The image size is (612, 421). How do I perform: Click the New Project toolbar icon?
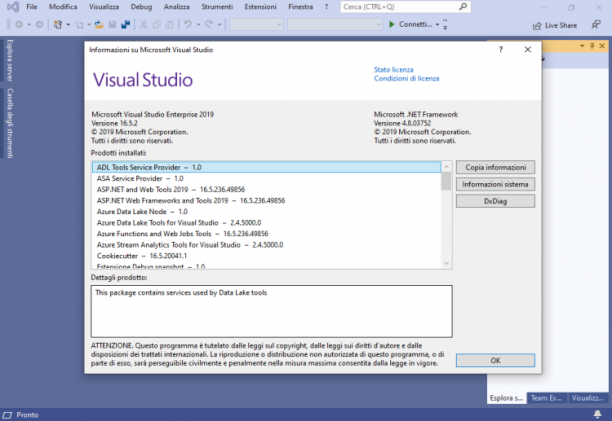click(x=58, y=25)
